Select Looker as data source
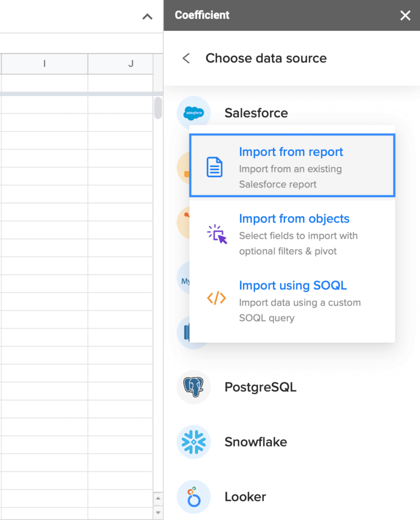420x520 pixels. (245, 497)
